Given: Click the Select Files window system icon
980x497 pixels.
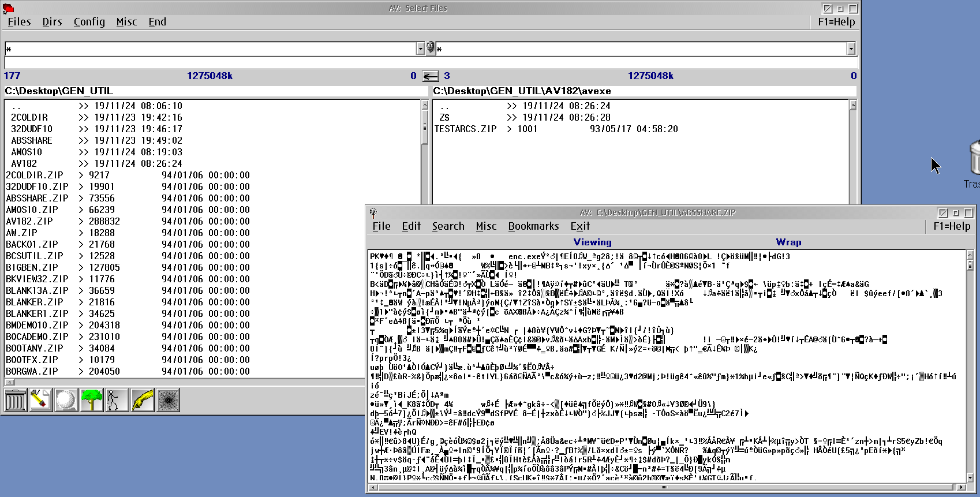Looking at the screenshot, I should coord(8,8).
